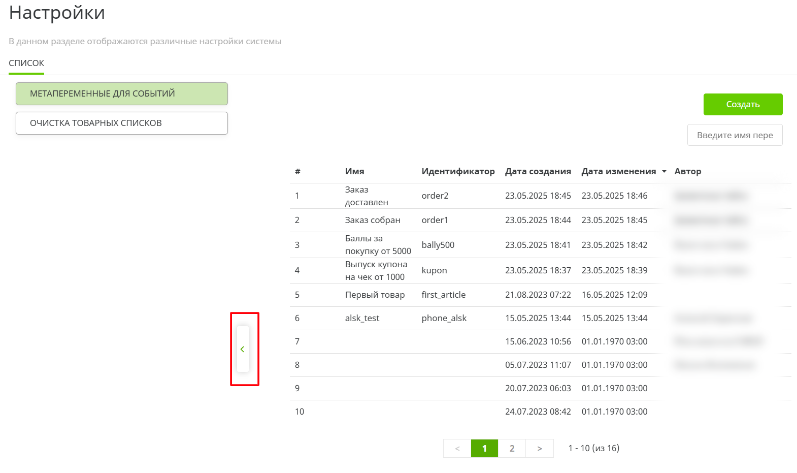Viewport: 797px width, 473px height.
Task: Sort by the Идентификатор column header
Action: tap(458, 172)
